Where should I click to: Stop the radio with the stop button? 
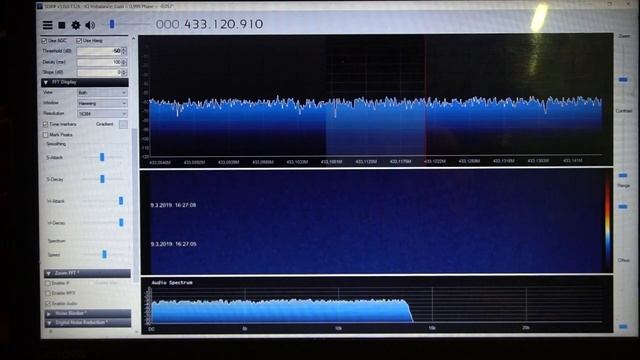62,25
